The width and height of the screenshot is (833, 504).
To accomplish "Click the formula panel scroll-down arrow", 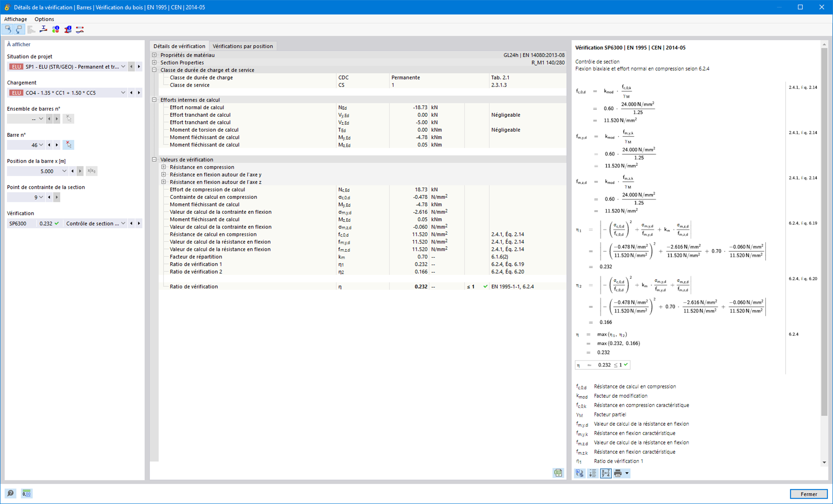I will coord(824,462).
